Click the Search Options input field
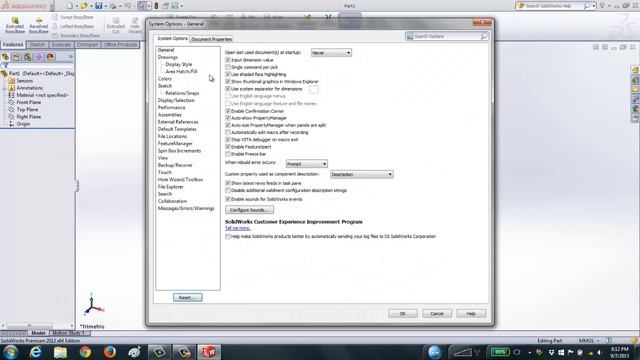 point(446,36)
